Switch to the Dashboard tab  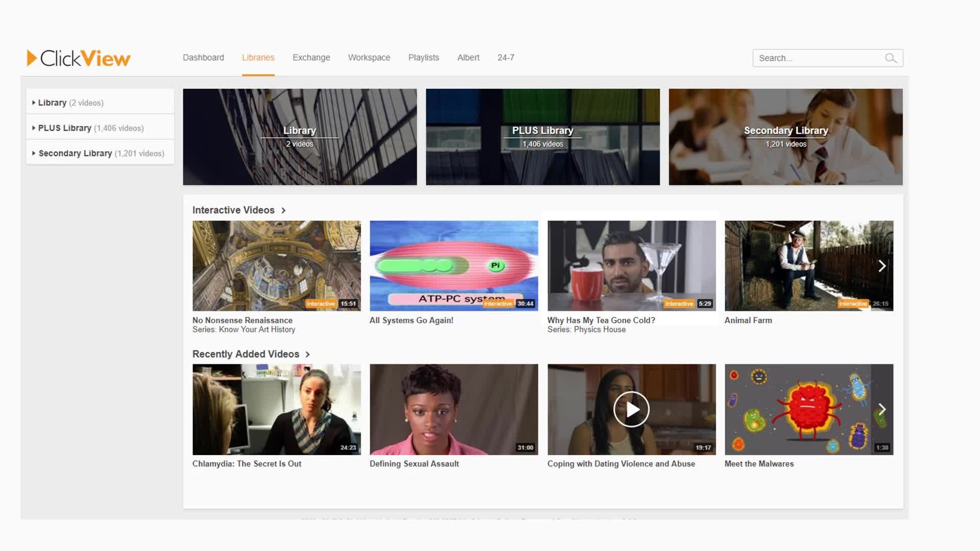click(203, 58)
